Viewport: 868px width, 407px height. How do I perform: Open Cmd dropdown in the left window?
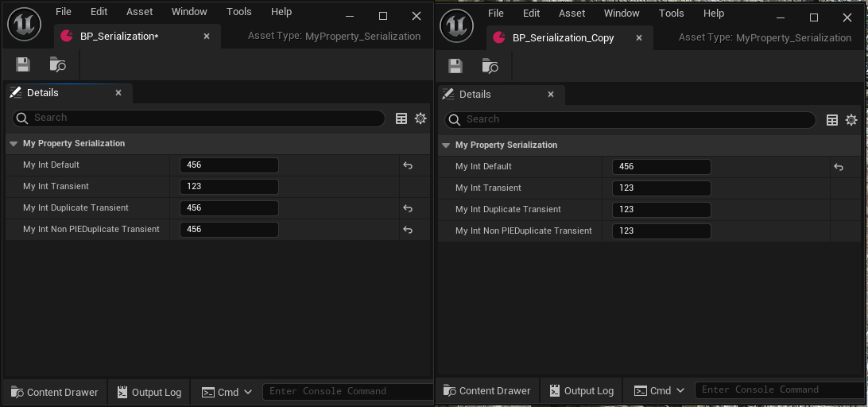[227, 392]
